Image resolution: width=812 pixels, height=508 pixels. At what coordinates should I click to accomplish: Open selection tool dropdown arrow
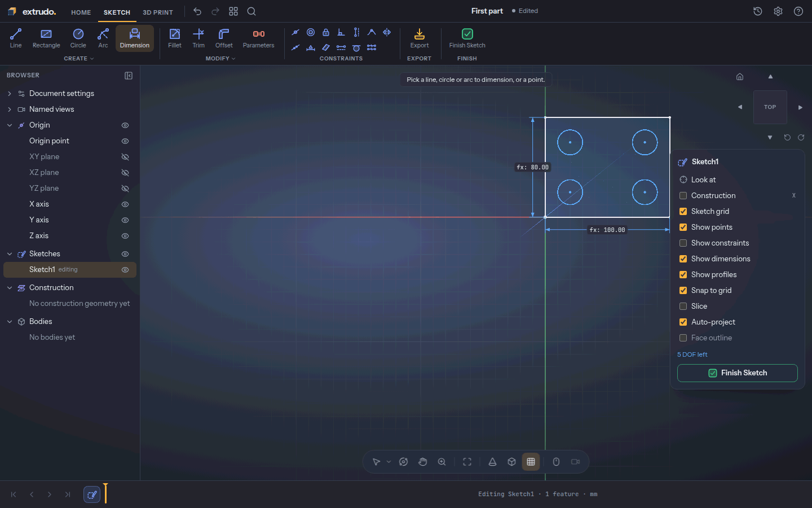[x=389, y=462]
